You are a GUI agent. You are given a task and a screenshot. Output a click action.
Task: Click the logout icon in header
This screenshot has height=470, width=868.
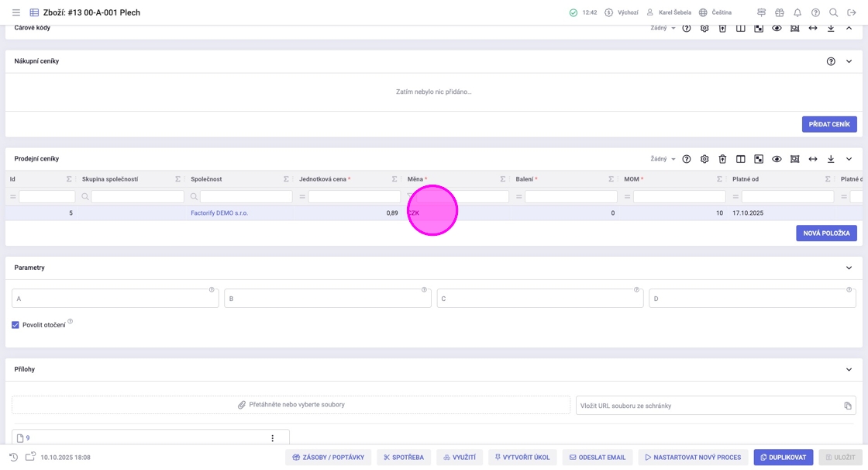click(x=852, y=12)
